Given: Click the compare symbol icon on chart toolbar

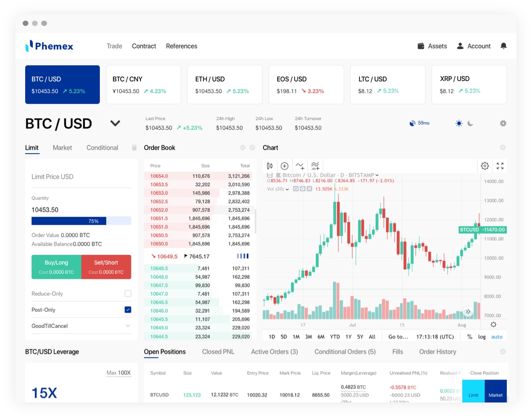Looking at the screenshot, I should (299, 166).
